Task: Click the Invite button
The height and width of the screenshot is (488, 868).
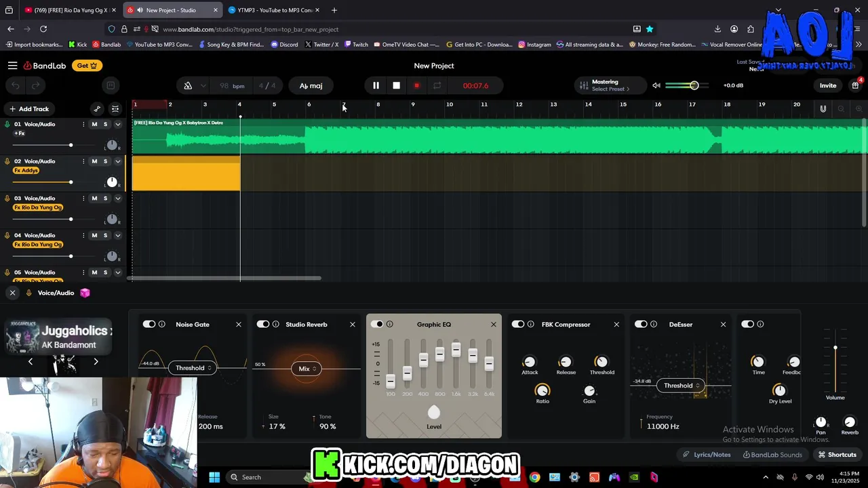Action: pos(828,85)
